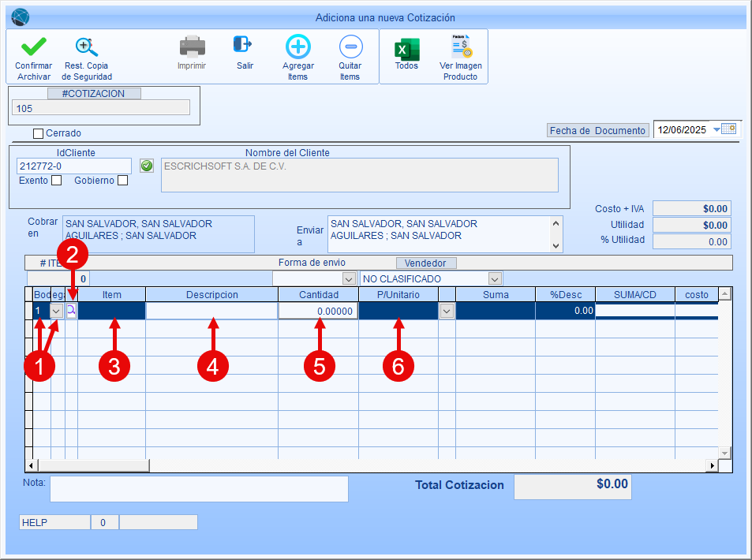Click Quitar Items minus icon
The height and width of the screenshot is (560, 752).
[x=350, y=47]
